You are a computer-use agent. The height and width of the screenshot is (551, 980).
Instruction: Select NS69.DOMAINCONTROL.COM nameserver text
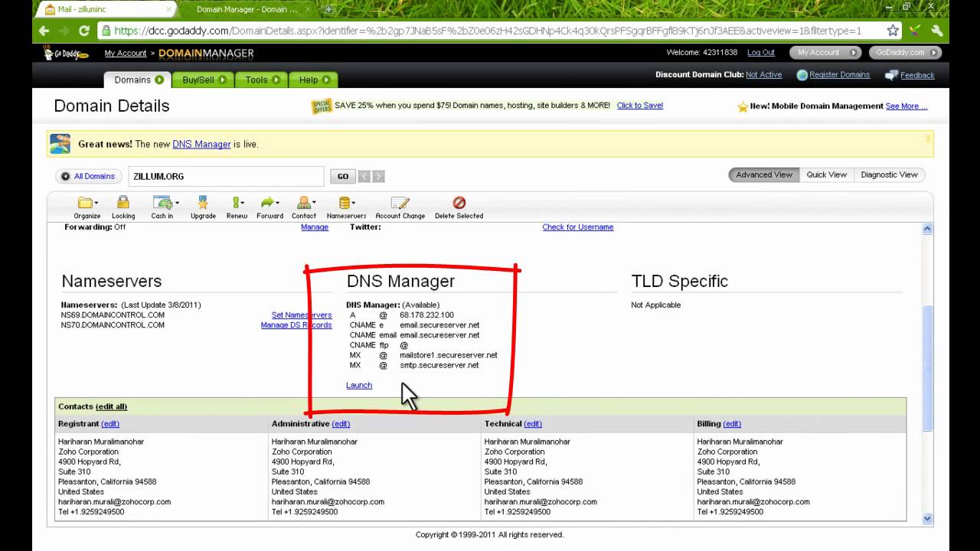pos(113,315)
